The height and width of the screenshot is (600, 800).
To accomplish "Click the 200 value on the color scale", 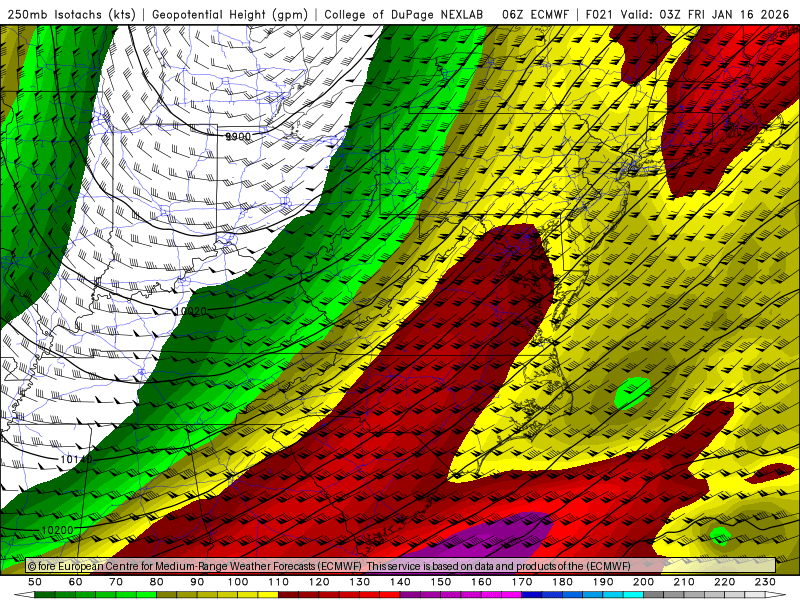I will point(644,582).
